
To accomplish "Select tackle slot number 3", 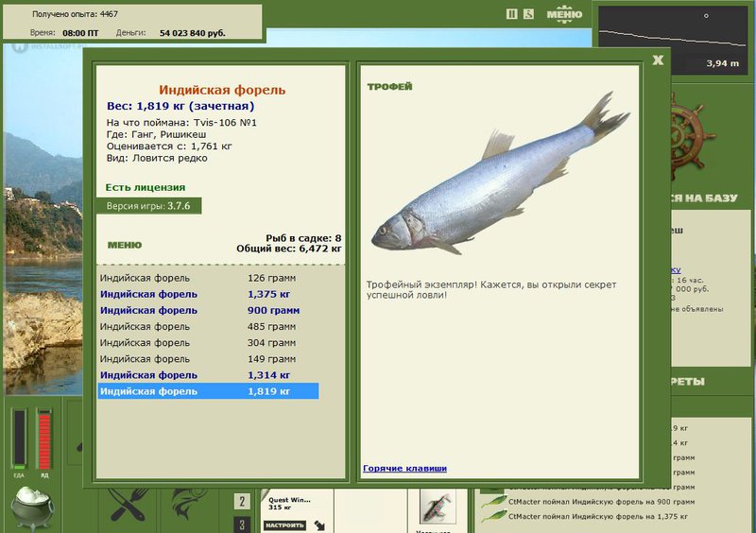I will tap(242, 524).
